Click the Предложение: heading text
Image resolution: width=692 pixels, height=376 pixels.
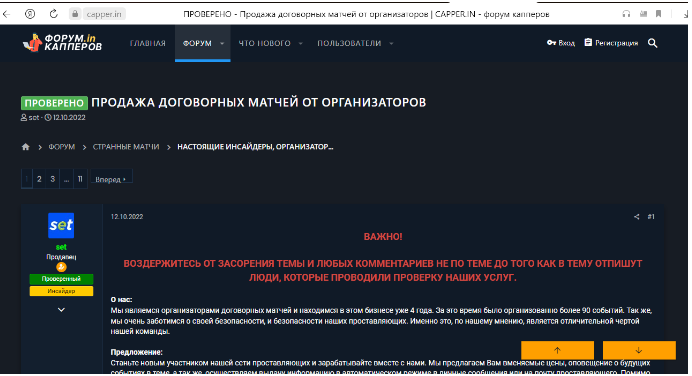(x=136, y=352)
